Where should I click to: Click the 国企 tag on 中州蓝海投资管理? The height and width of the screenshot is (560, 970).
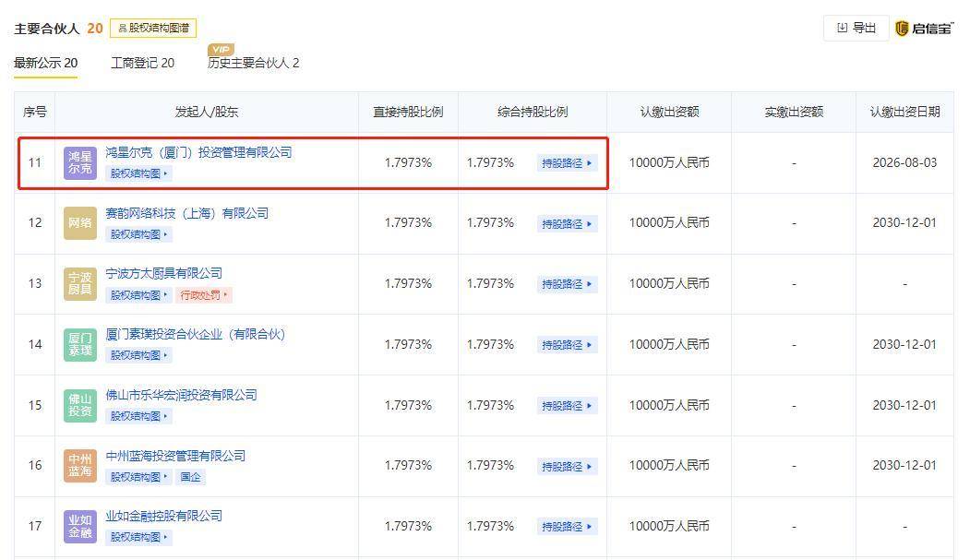[190, 477]
